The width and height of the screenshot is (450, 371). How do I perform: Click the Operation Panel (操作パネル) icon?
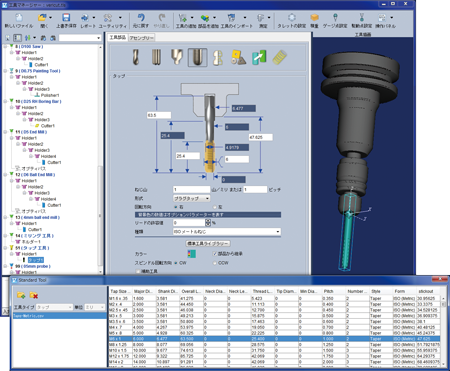[382, 17]
